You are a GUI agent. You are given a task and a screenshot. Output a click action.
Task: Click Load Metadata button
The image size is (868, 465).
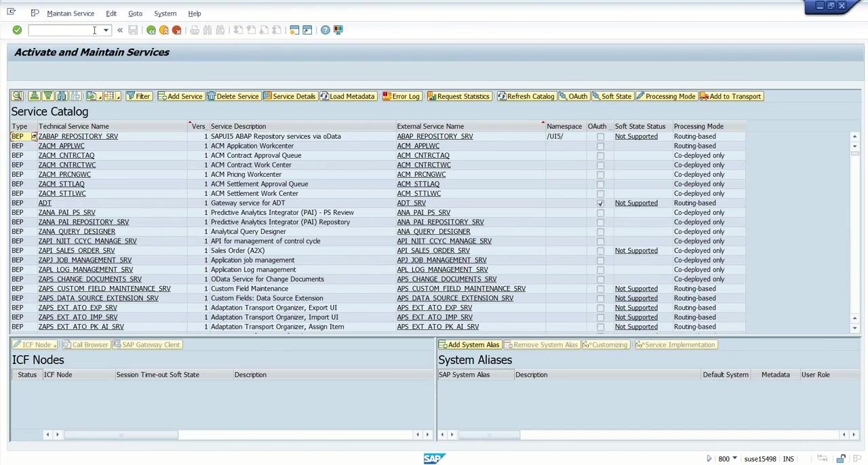click(x=347, y=96)
